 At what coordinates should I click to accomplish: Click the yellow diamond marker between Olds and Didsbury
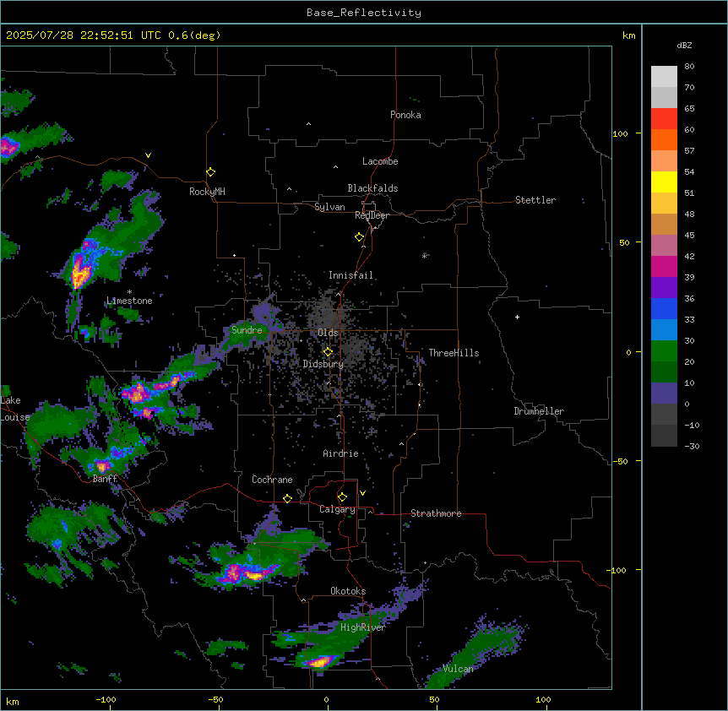[328, 352]
